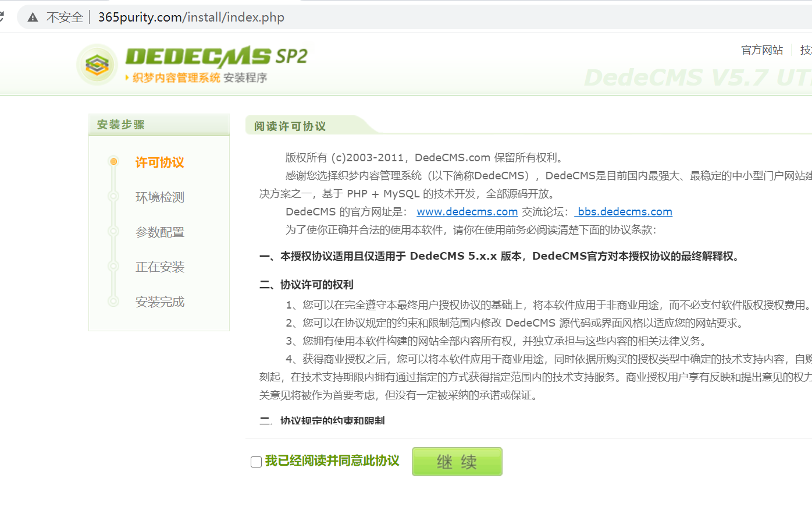
Task: Click the 安装完成 step circle marker
Action: (x=113, y=302)
